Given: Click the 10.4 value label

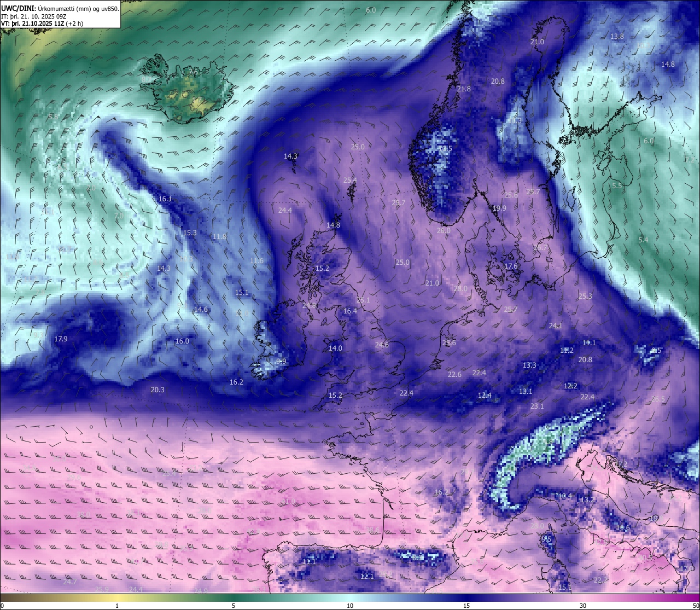Looking at the screenshot, I should 565,496.
